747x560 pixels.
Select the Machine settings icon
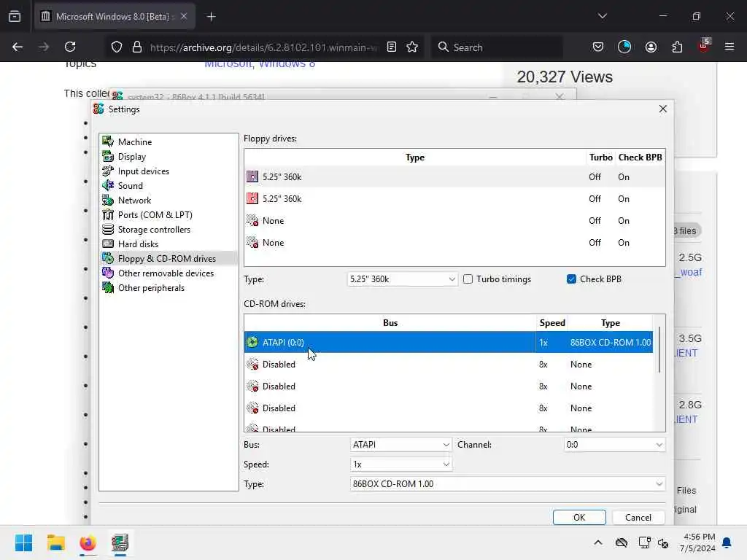[x=108, y=141]
